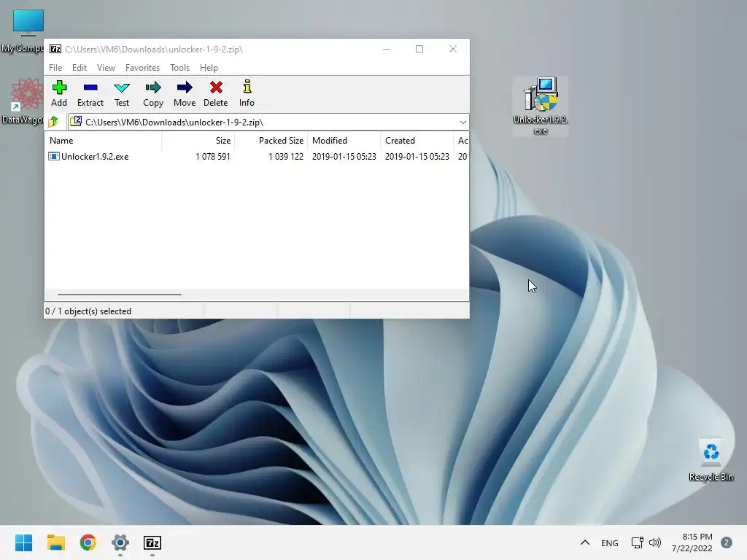Select the Recycle Bin icon
The height and width of the screenshot is (560, 747).
point(711,460)
